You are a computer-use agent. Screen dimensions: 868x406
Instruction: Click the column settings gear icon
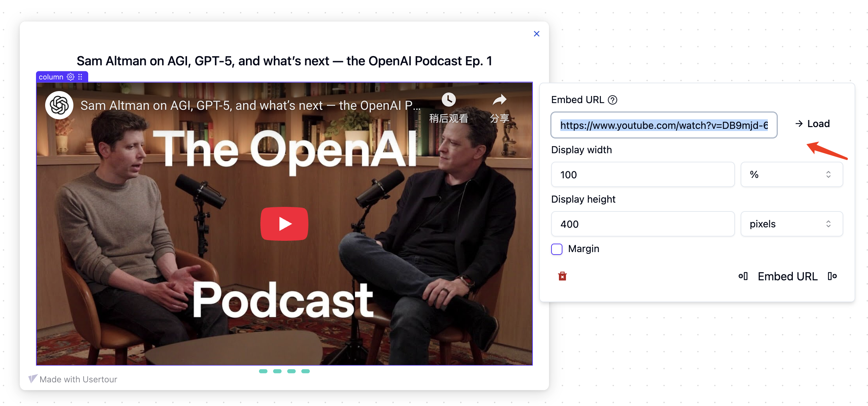coord(71,77)
